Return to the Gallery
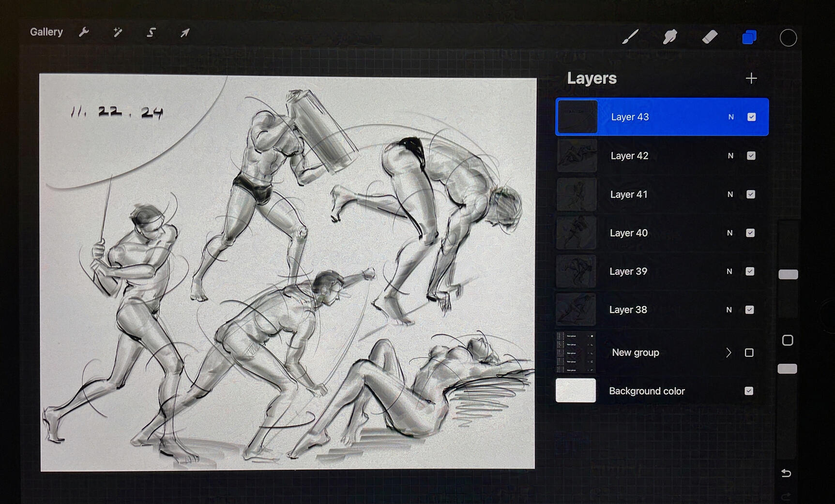The height and width of the screenshot is (504, 835). pos(46,32)
